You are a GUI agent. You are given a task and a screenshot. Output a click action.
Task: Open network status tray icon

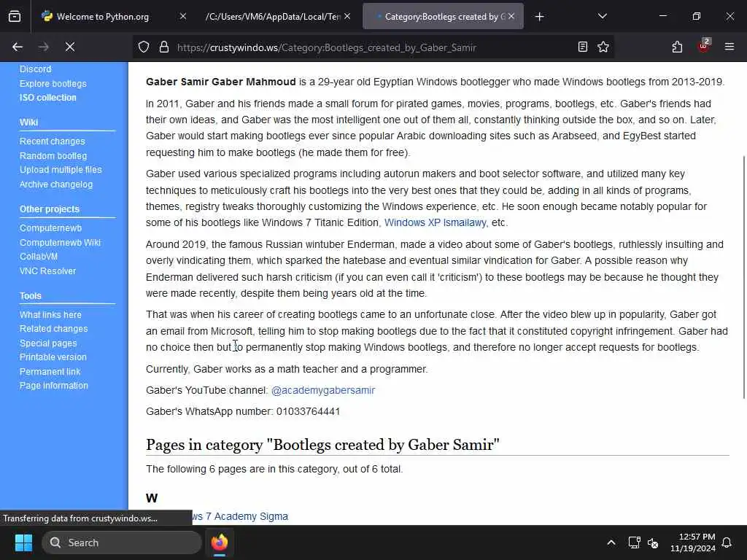pyautogui.click(x=634, y=542)
